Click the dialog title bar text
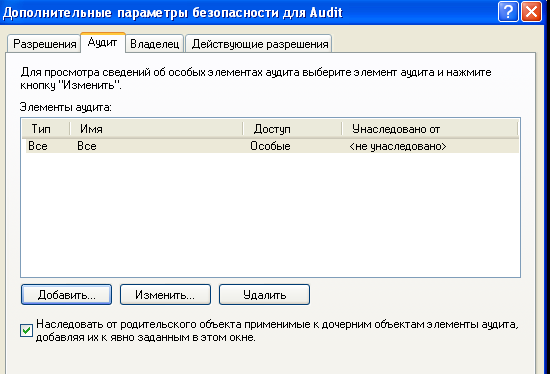 tap(172, 13)
